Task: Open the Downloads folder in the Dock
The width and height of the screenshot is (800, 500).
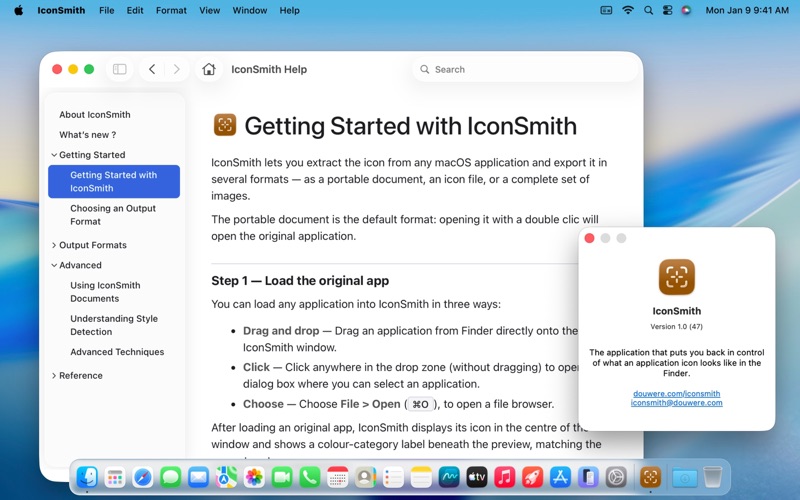Action: [x=685, y=478]
